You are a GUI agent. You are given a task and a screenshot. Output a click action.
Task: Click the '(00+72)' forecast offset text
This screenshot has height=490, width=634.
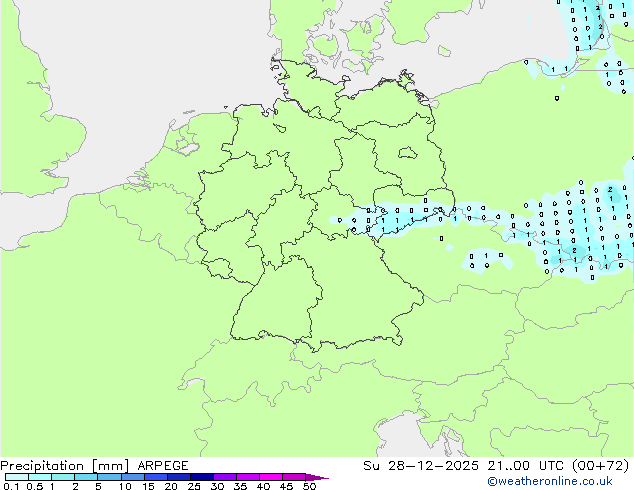click(601, 466)
